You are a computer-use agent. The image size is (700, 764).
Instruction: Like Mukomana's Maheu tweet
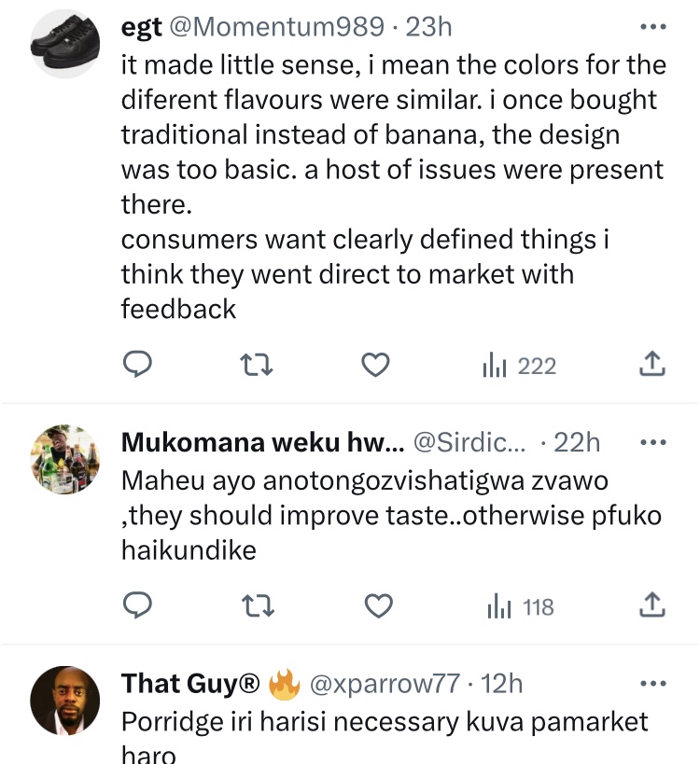pos(377,605)
